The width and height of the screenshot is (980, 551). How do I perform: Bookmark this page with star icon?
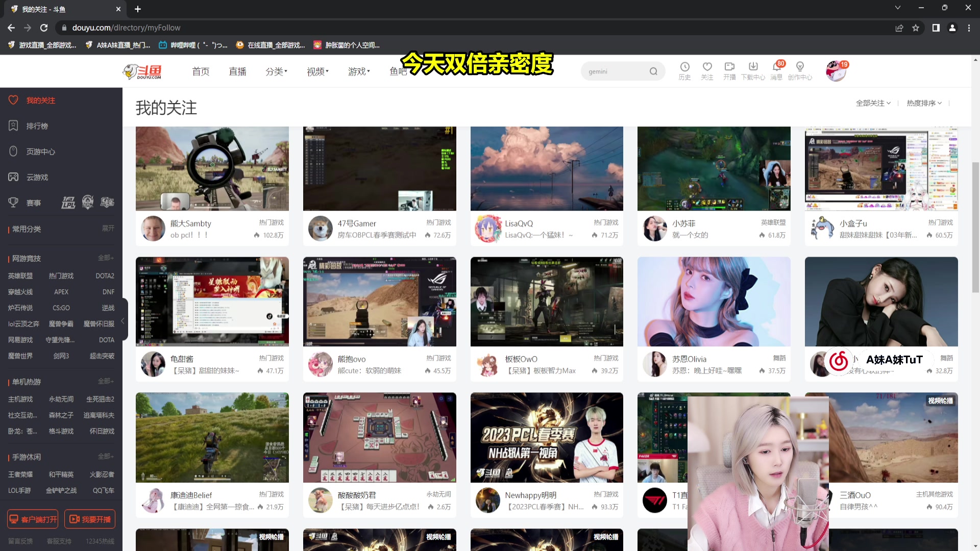coord(916,28)
